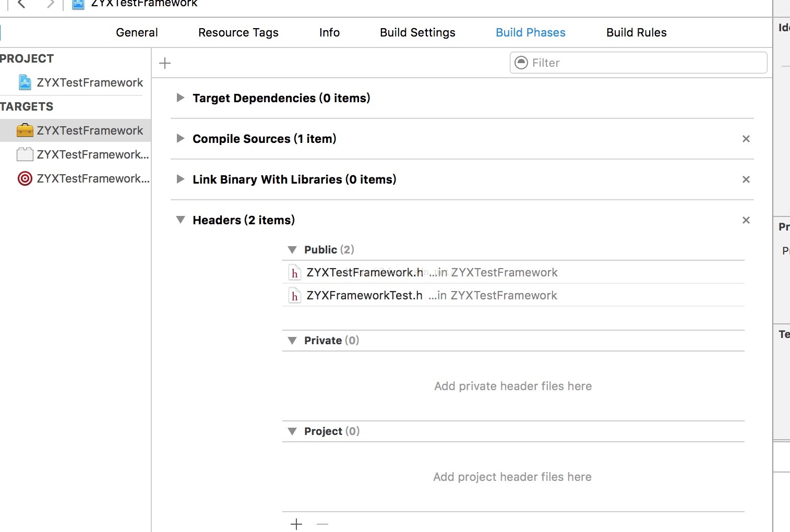The width and height of the screenshot is (790, 532).
Task: Click into the Filter search field
Action: 638,63
